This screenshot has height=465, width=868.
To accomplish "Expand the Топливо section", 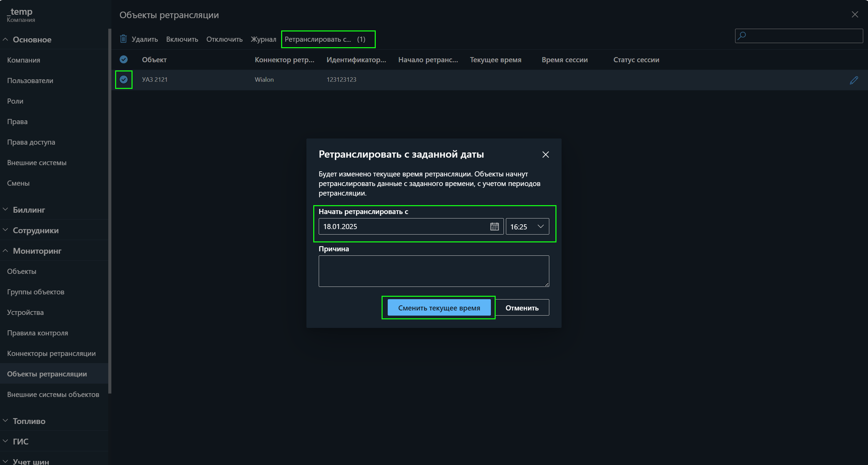I will point(29,421).
